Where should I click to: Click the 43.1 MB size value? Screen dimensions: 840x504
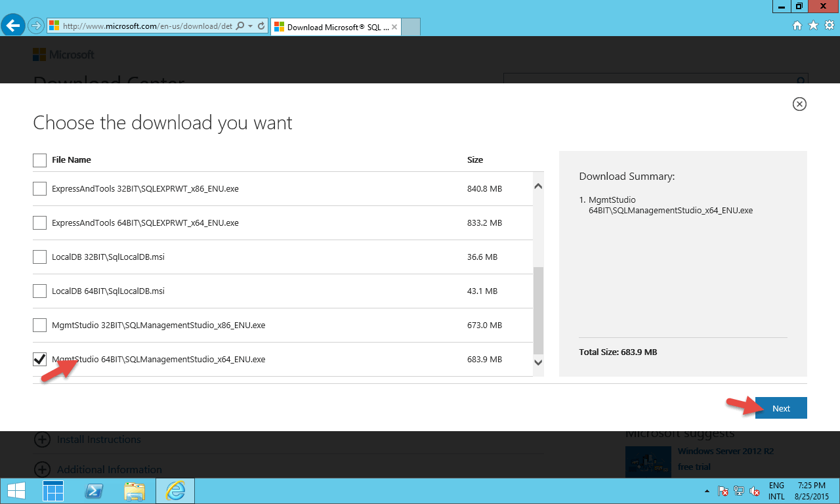[x=482, y=291]
